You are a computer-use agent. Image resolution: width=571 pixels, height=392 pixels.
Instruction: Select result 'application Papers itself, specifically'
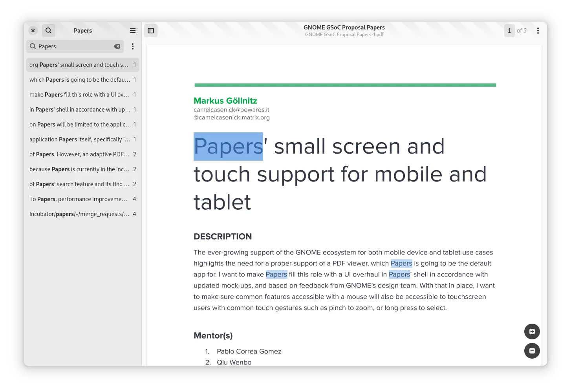click(83, 139)
